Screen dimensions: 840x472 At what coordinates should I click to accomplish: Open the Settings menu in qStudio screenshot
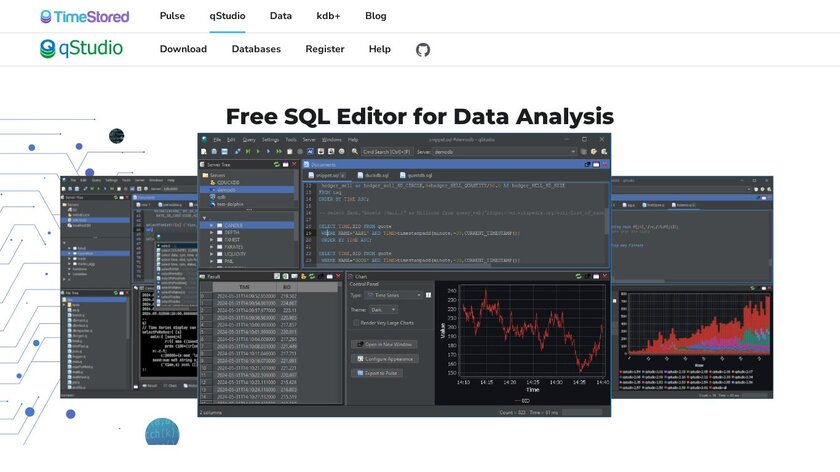point(271,139)
